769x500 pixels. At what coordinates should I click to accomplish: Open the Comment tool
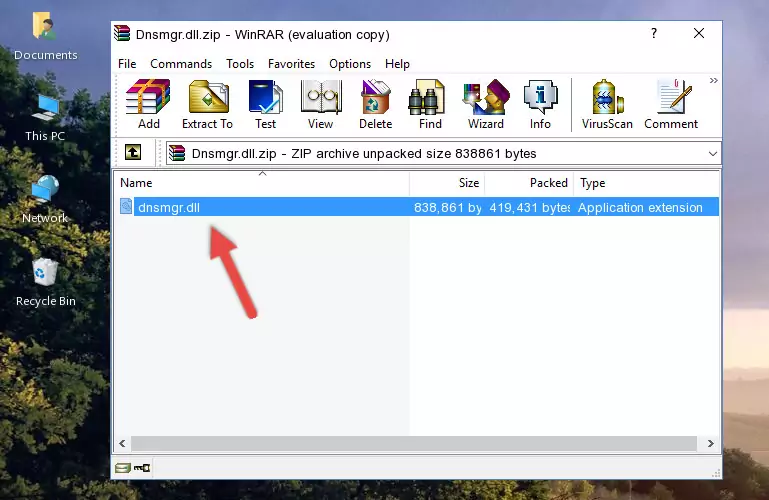coord(671,104)
